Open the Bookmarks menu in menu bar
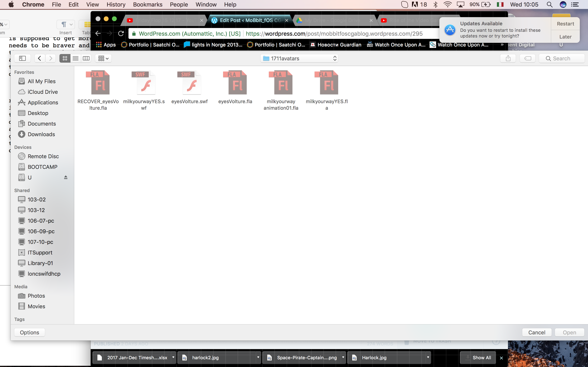 [x=147, y=4]
